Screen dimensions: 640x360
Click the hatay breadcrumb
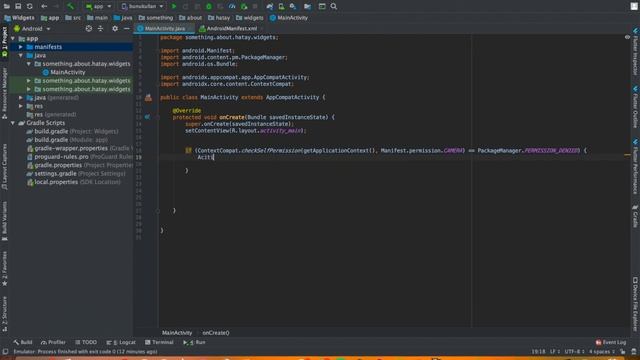tap(219, 18)
